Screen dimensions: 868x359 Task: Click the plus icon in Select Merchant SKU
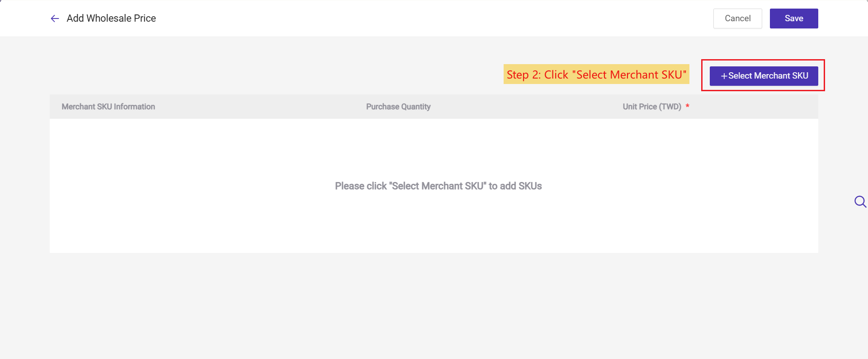tap(724, 76)
